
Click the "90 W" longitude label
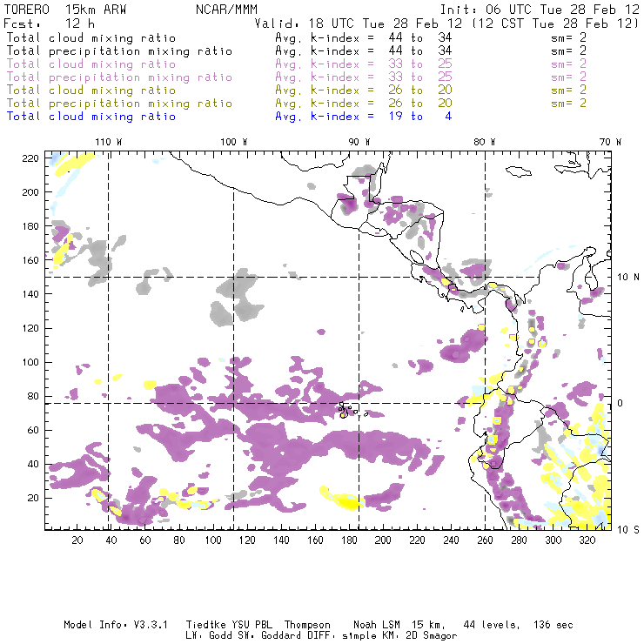point(359,142)
